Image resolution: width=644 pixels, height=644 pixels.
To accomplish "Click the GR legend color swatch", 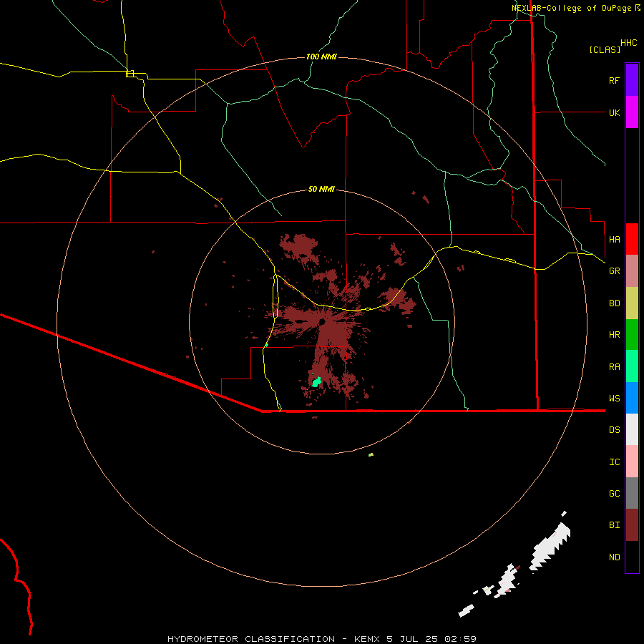I will coord(632,271).
